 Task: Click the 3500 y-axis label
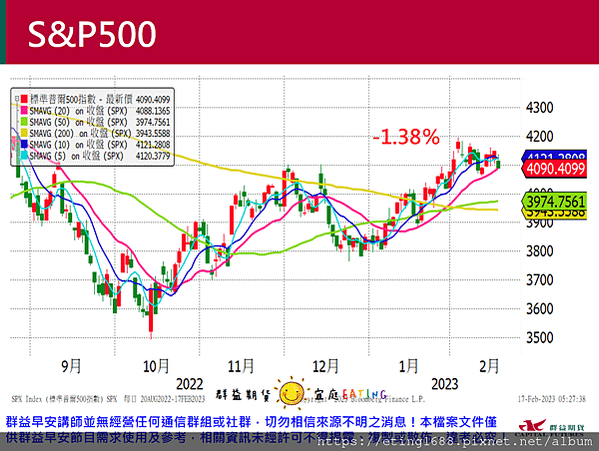click(539, 338)
